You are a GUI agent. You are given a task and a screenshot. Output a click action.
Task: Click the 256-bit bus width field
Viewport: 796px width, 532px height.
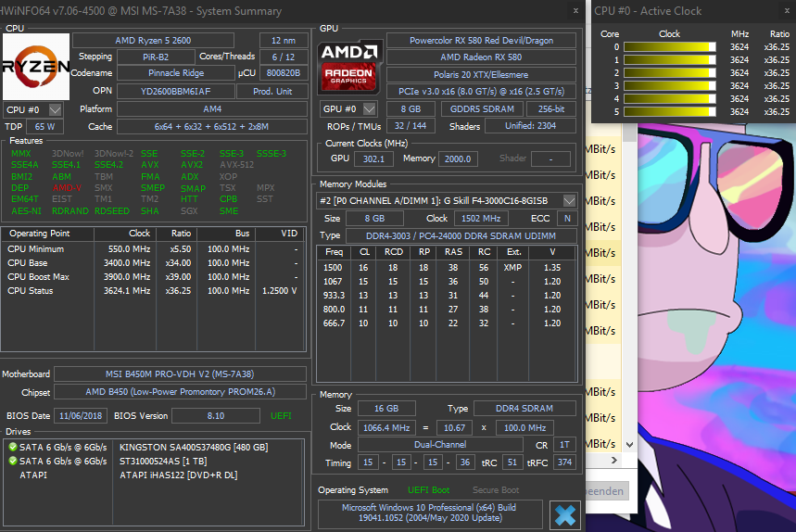pos(551,109)
